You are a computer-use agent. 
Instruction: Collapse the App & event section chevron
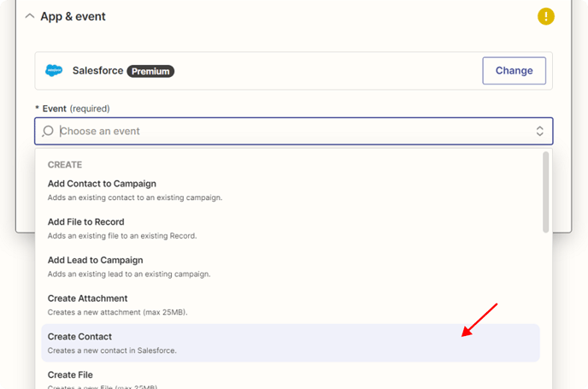point(30,16)
